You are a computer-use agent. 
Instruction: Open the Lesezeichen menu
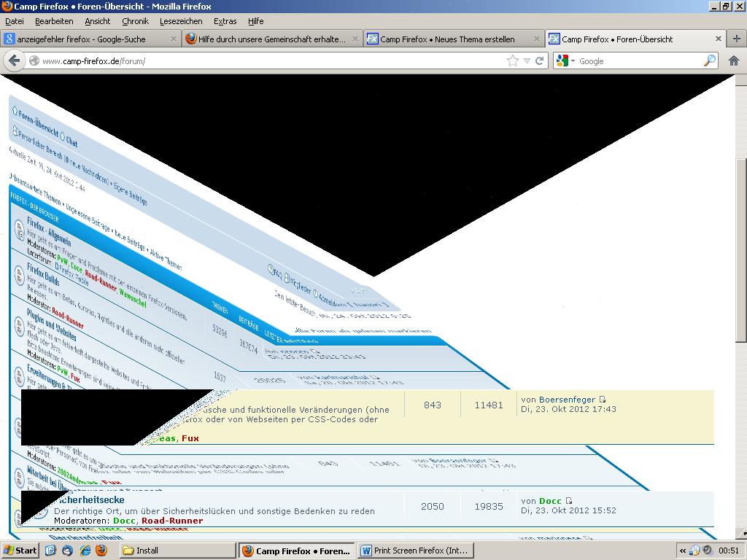[181, 21]
